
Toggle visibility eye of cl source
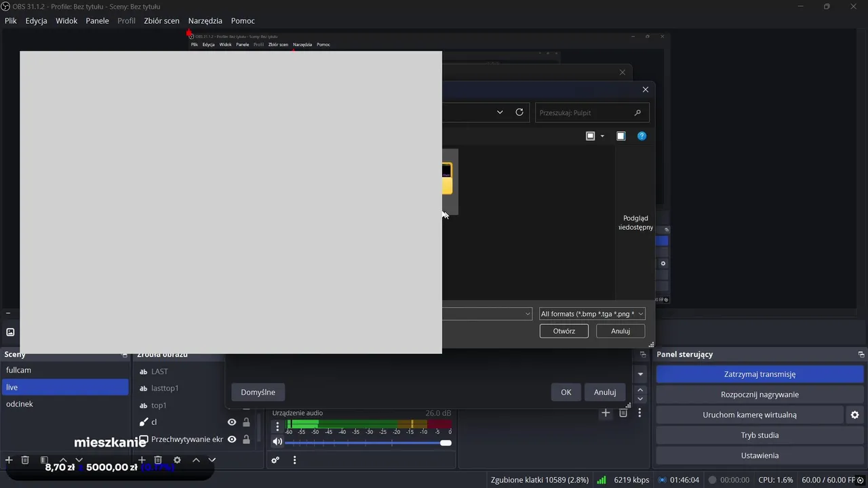point(232,422)
